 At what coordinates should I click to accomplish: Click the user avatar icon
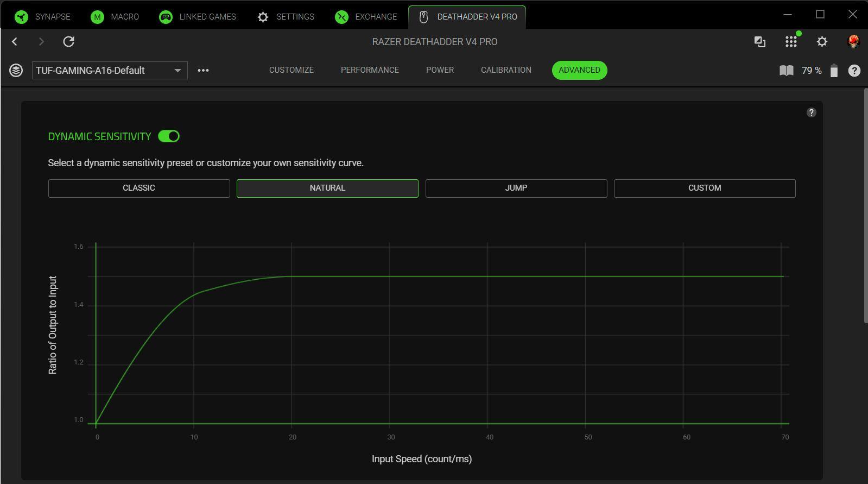coord(853,42)
